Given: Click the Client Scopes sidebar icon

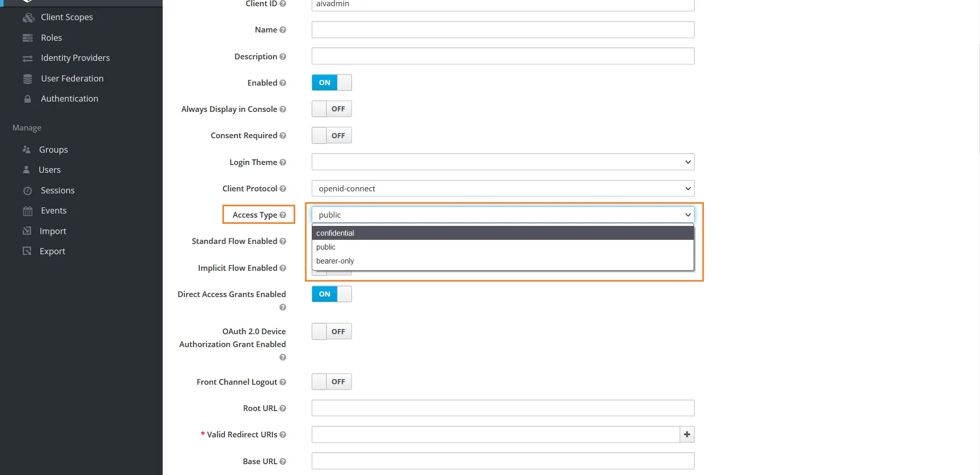Looking at the screenshot, I should click(x=28, y=18).
